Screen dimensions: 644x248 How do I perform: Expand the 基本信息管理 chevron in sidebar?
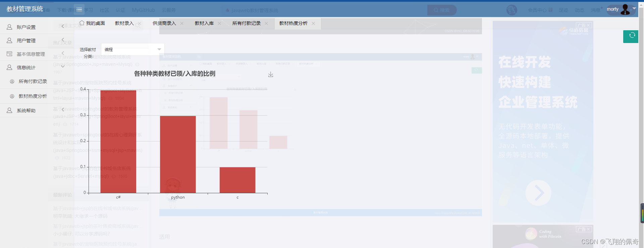[63, 53]
